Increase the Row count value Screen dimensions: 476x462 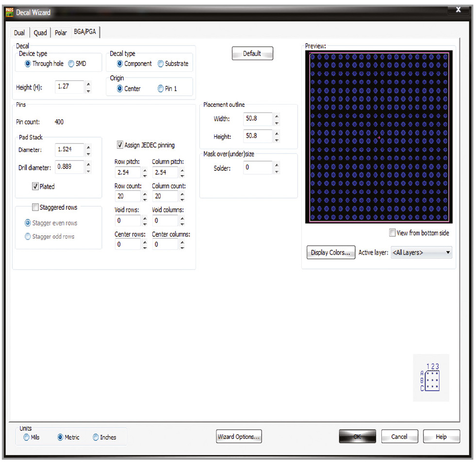click(x=145, y=194)
